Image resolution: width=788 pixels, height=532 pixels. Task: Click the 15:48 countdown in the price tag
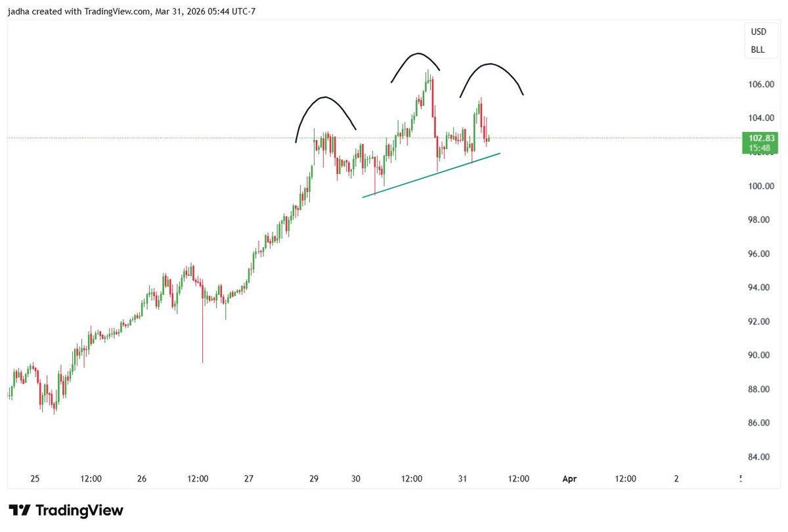[758, 148]
